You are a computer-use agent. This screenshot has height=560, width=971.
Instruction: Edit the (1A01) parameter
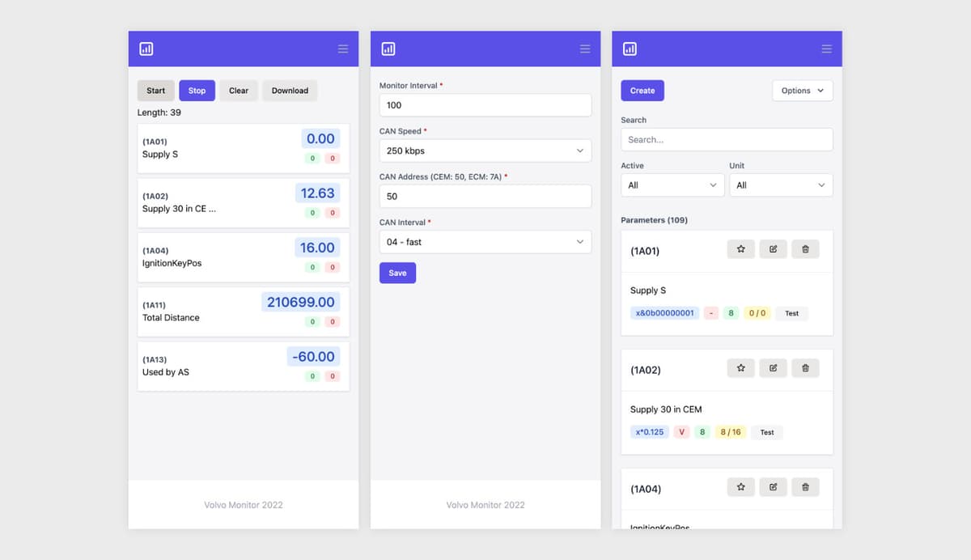click(x=773, y=249)
